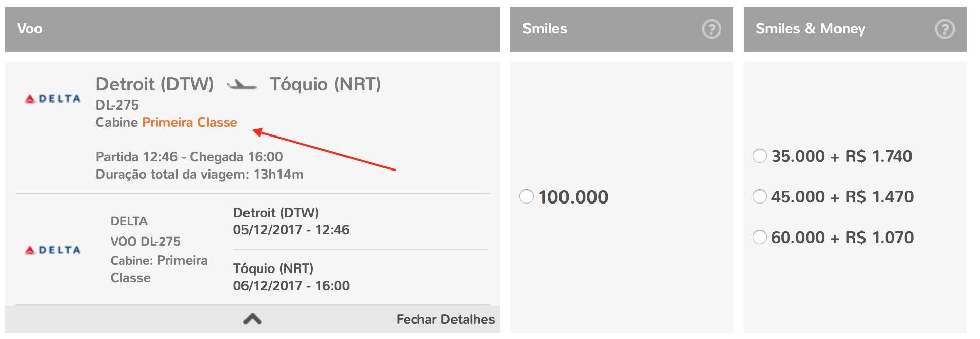The image size is (980, 339).
Task: Click the Smiles & Money header label
Action: point(810,29)
